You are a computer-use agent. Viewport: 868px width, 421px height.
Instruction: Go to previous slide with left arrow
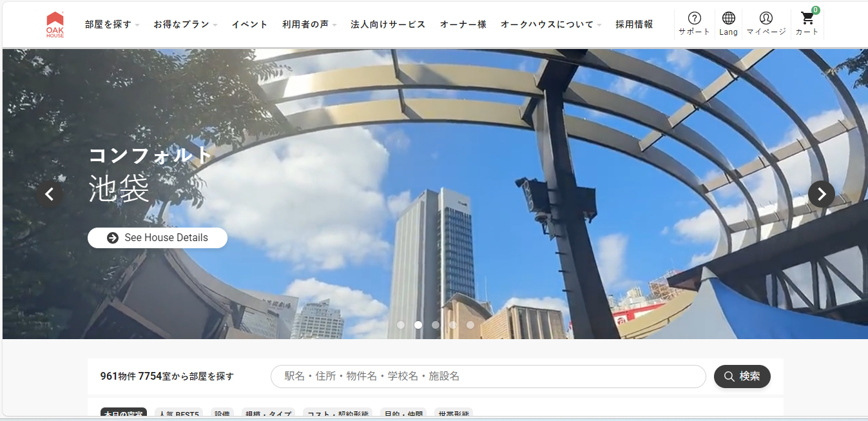click(x=50, y=194)
